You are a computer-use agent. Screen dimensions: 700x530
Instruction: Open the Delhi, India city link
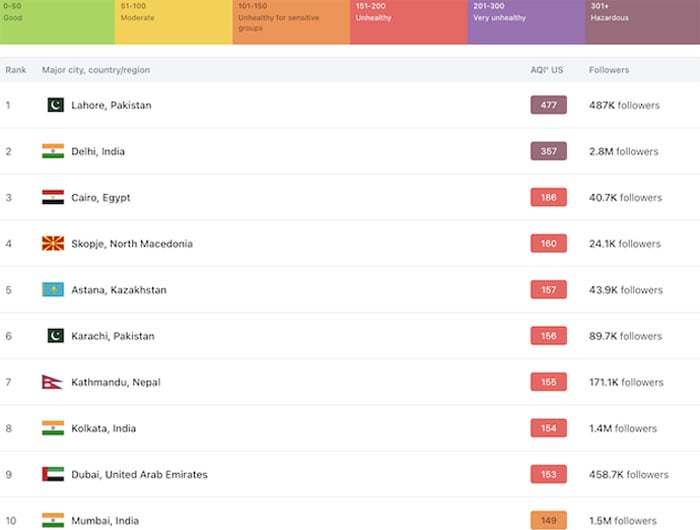98,151
